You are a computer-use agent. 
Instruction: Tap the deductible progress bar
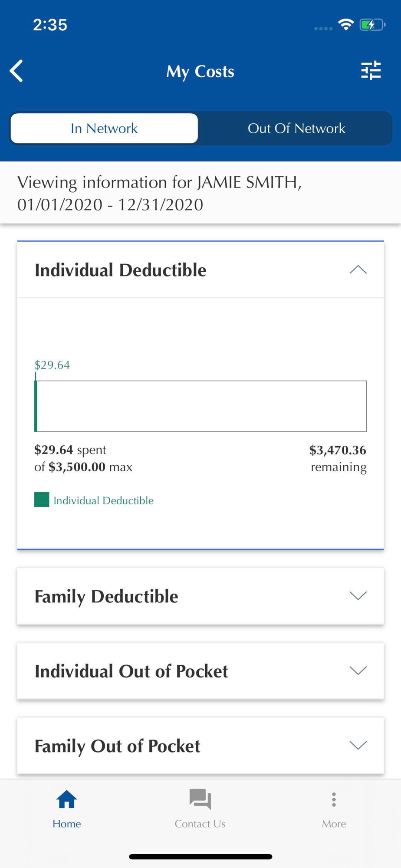pyautogui.click(x=200, y=406)
